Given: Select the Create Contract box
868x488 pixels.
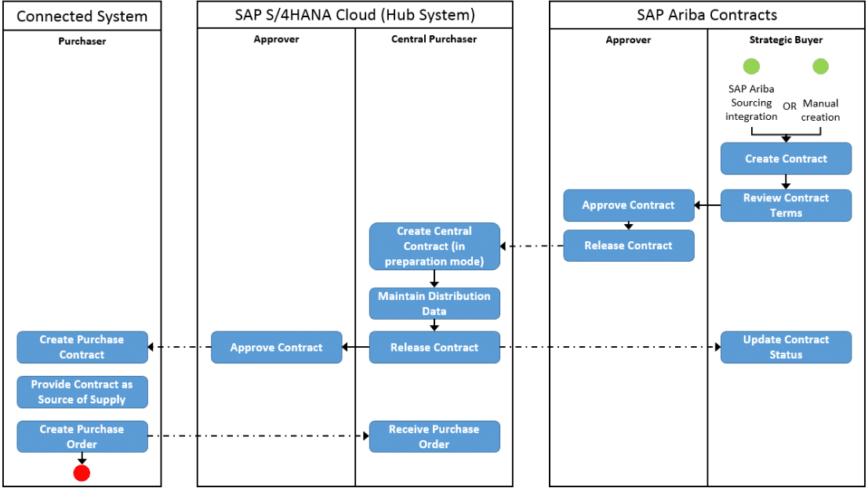Looking at the screenshot, I should click(x=786, y=159).
